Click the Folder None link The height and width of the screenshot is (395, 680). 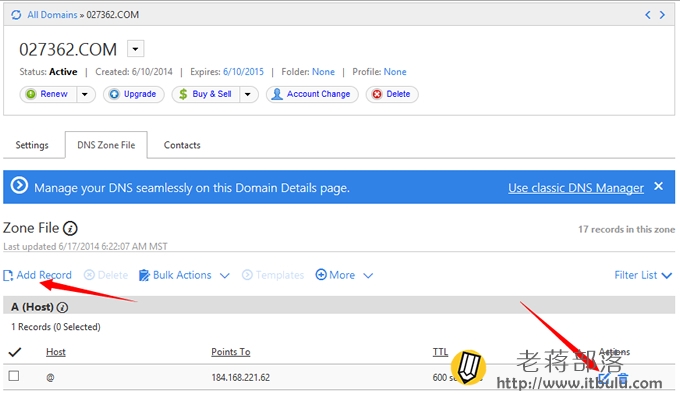pos(324,72)
